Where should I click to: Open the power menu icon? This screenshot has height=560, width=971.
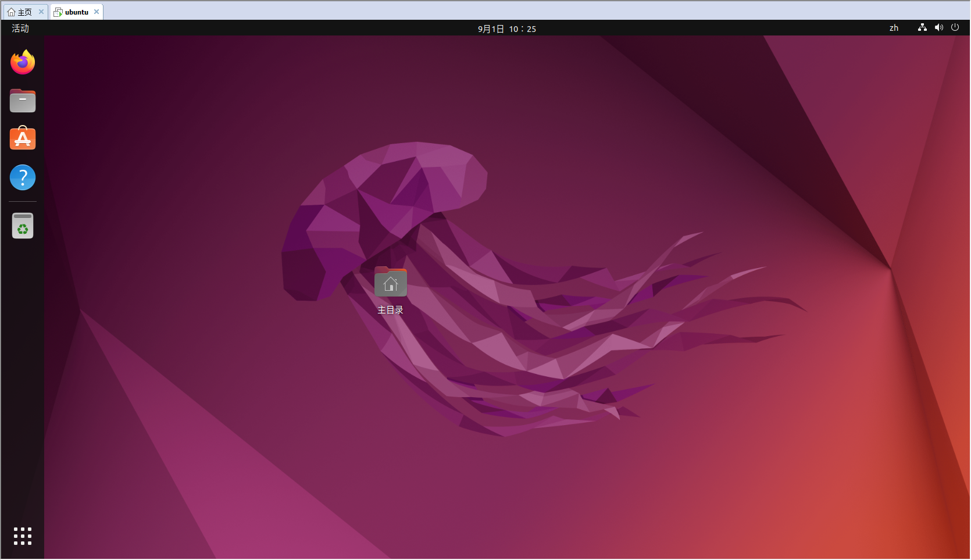955,27
